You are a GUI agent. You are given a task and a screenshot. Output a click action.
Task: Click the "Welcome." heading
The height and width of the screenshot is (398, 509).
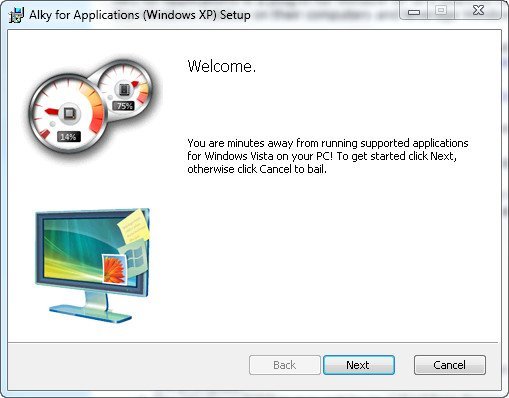pos(222,66)
